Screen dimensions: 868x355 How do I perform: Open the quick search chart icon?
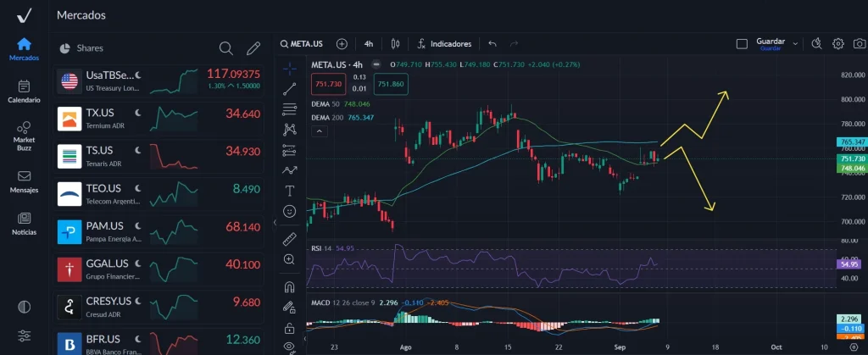click(816, 44)
